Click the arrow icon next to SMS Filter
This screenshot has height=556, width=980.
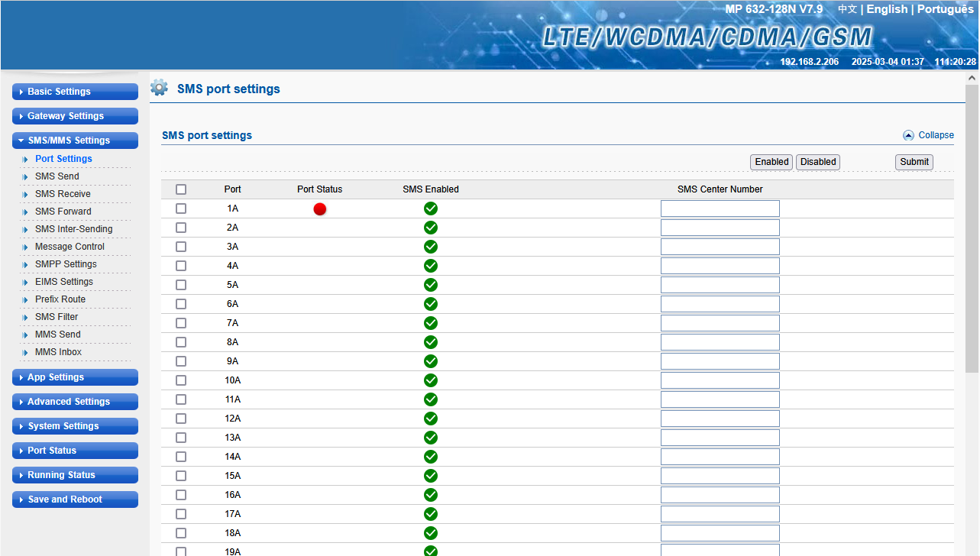click(x=25, y=318)
